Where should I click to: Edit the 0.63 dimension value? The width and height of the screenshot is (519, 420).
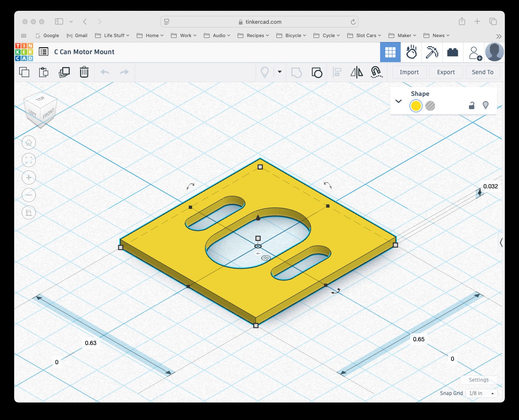point(90,343)
